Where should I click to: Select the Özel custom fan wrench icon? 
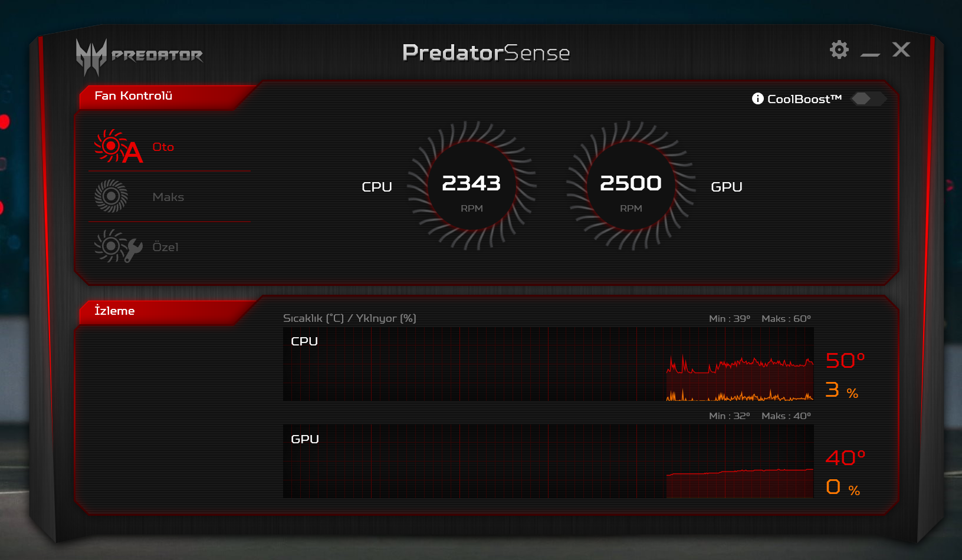119,246
